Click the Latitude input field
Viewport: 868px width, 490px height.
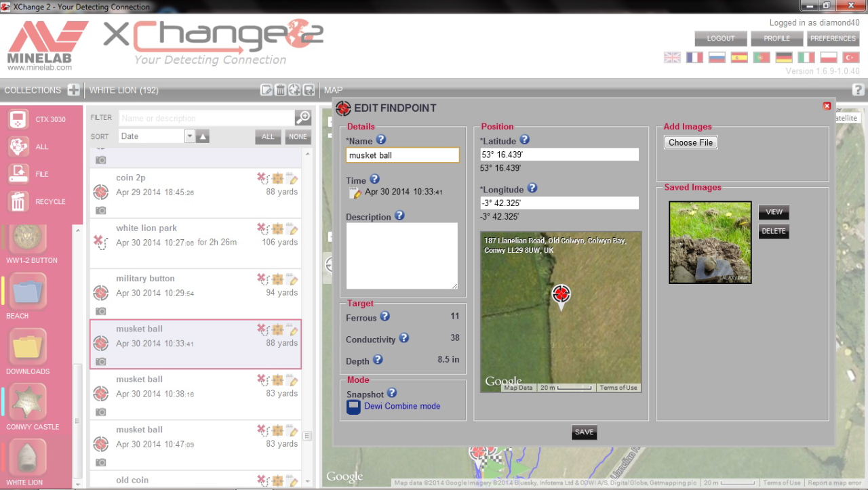pos(560,155)
